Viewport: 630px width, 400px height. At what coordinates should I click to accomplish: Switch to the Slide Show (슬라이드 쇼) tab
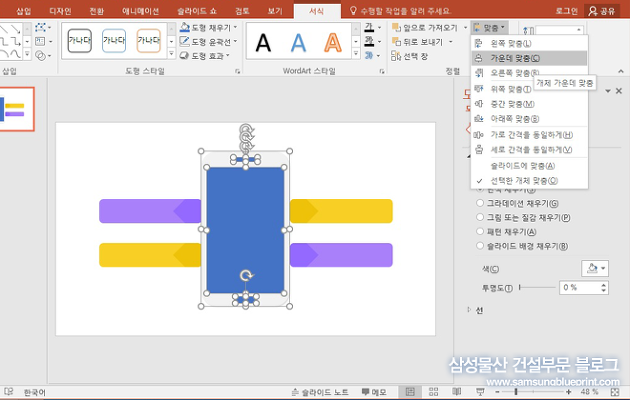(x=197, y=11)
